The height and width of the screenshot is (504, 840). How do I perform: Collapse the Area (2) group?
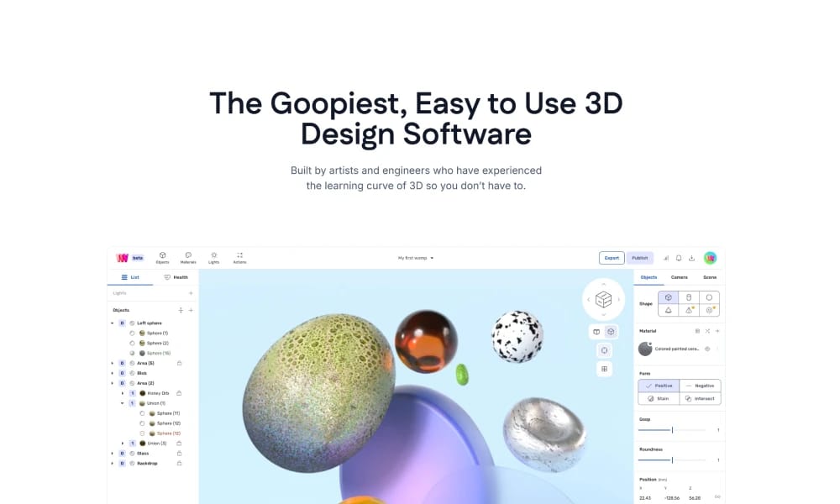(x=113, y=383)
